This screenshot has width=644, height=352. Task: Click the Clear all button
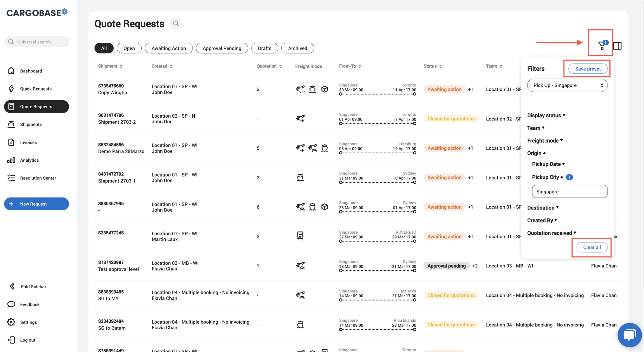pyautogui.click(x=592, y=247)
